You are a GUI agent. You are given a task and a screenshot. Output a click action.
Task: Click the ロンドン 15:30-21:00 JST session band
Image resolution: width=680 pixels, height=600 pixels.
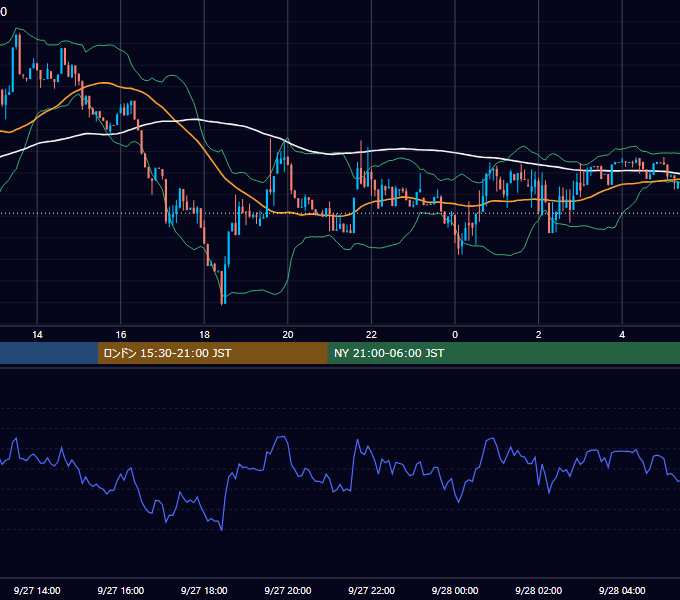212,353
